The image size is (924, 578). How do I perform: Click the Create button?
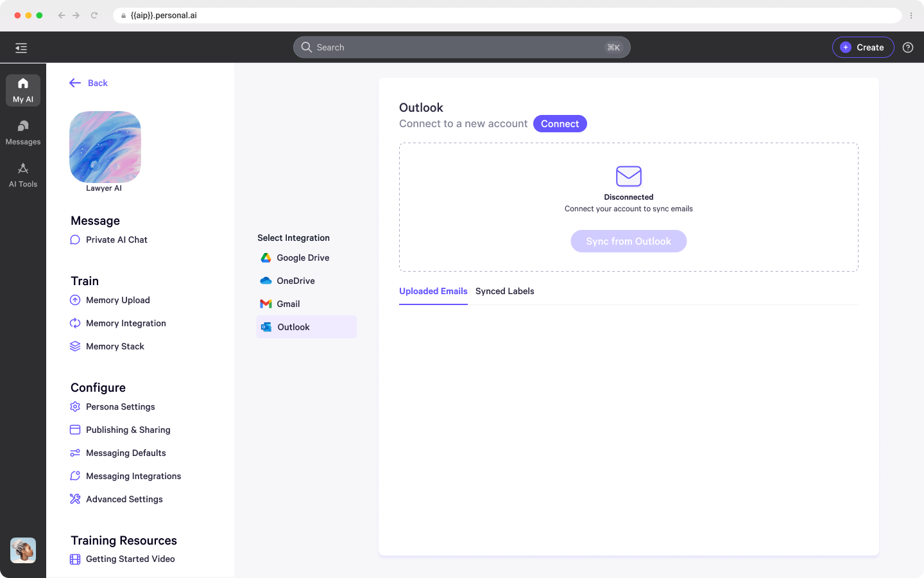(x=863, y=48)
